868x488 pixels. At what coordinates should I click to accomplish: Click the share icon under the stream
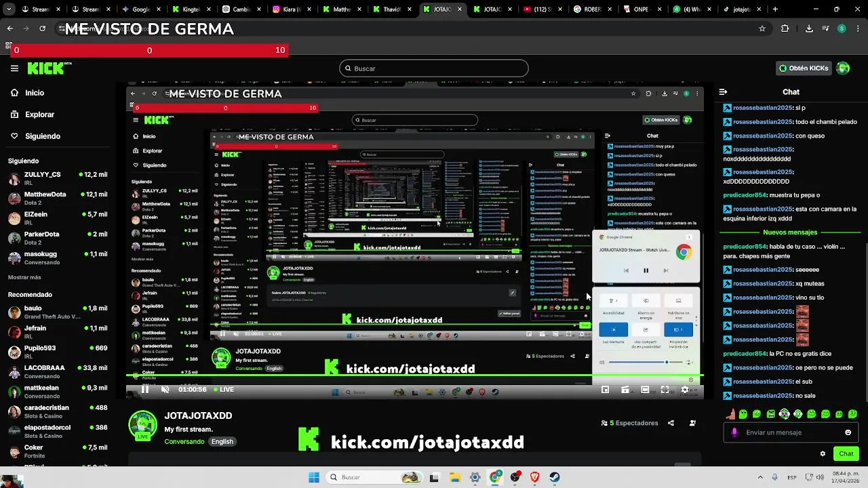(671, 423)
